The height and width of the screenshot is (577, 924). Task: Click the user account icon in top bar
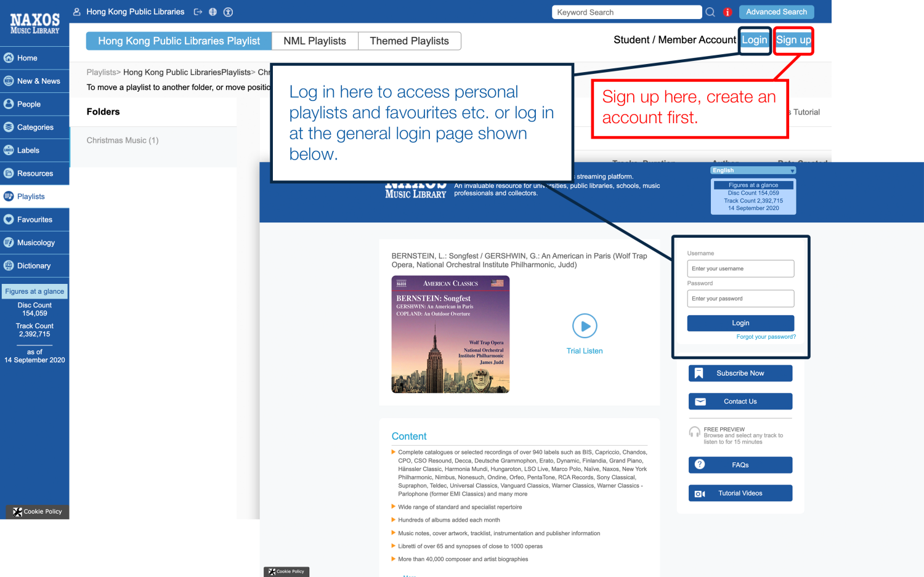point(77,12)
